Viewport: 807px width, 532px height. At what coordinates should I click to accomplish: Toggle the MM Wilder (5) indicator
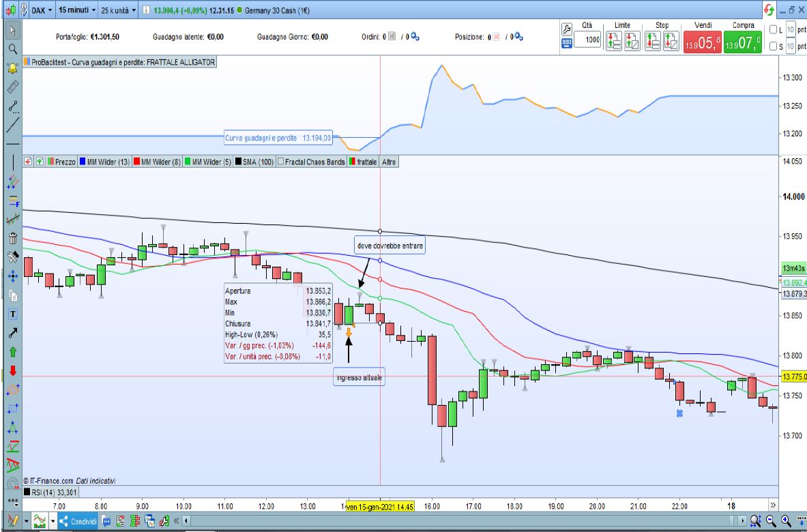pyautogui.click(x=209, y=162)
